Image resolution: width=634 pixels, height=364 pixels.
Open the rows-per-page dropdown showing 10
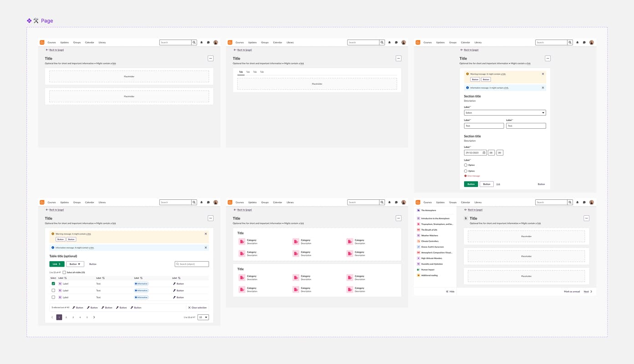(203, 317)
